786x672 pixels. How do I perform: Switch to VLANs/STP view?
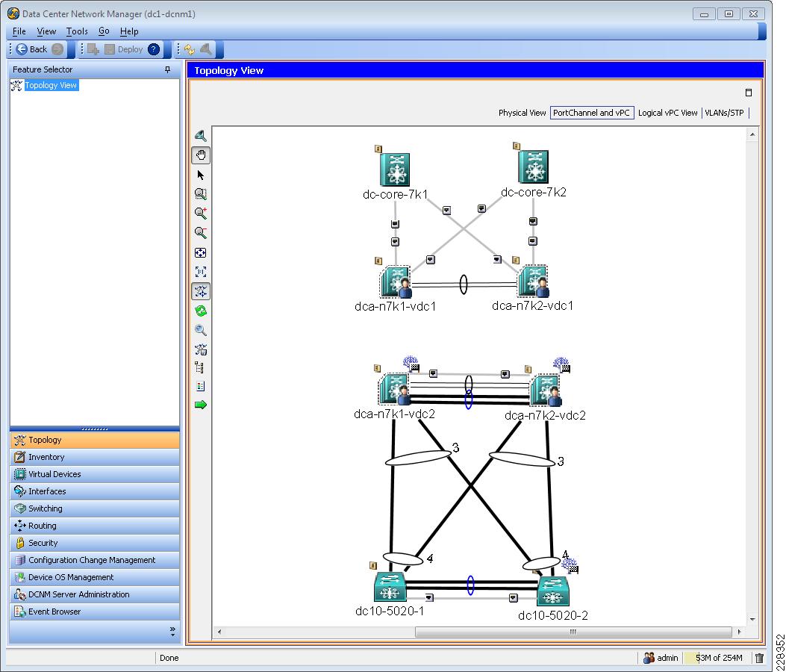pos(724,113)
